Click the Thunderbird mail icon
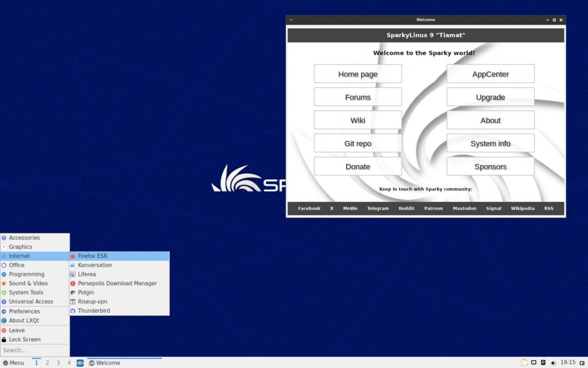588x368 pixels. [73, 311]
